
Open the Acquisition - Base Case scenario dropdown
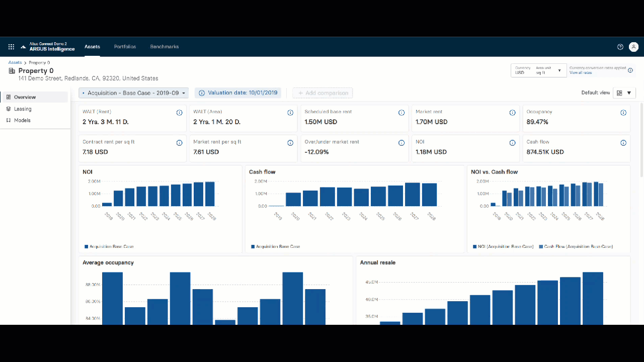[x=133, y=93]
